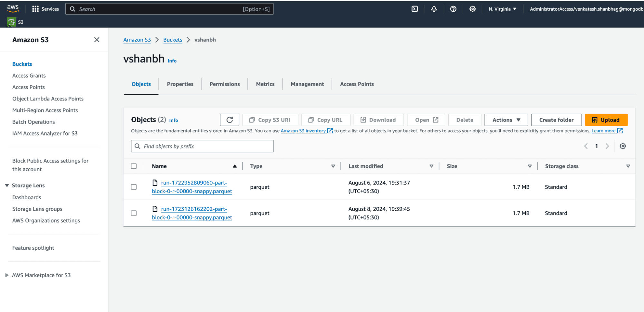Switch to the Permissions tab
The width and height of the screenshot is (644, 312).
225,84
